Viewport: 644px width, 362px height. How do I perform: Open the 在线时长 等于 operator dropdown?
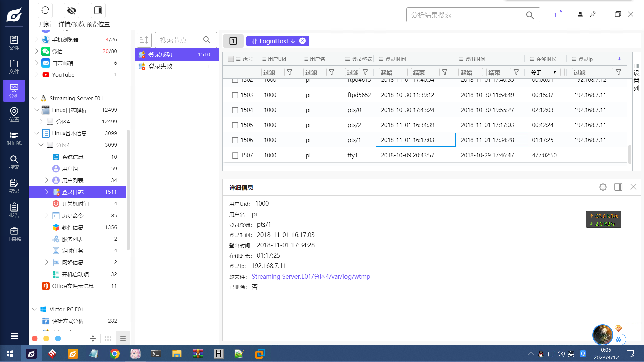coord(544,72)
